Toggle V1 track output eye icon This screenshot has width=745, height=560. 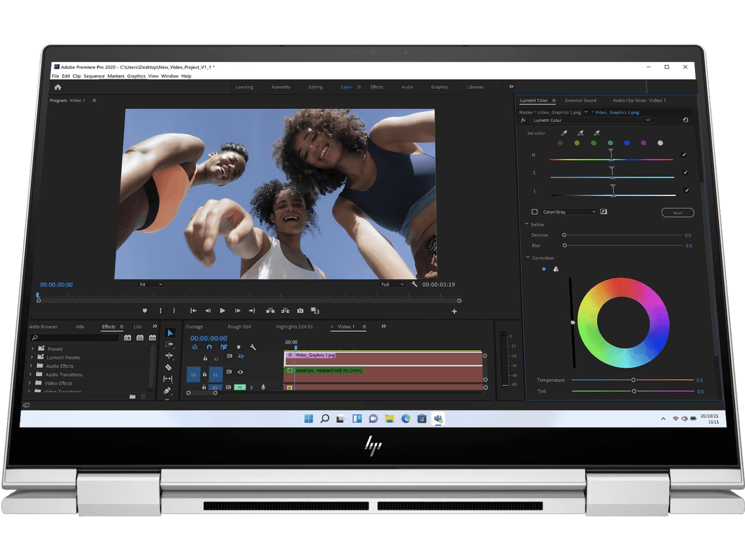240,372
